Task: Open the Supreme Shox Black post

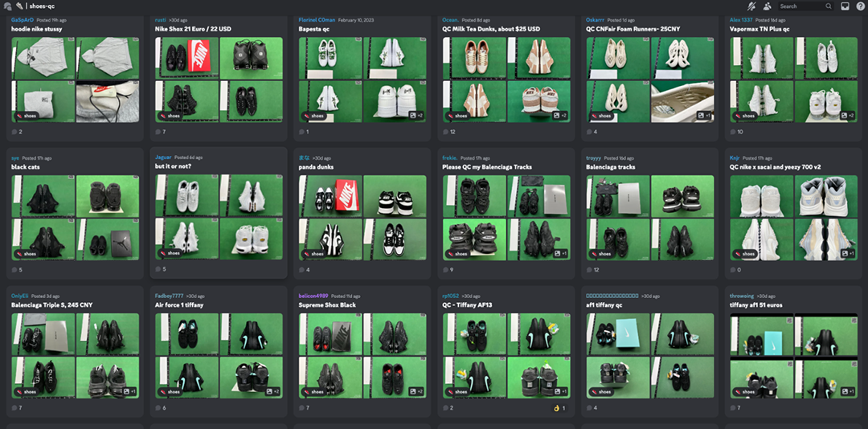Action: point(326,305)
